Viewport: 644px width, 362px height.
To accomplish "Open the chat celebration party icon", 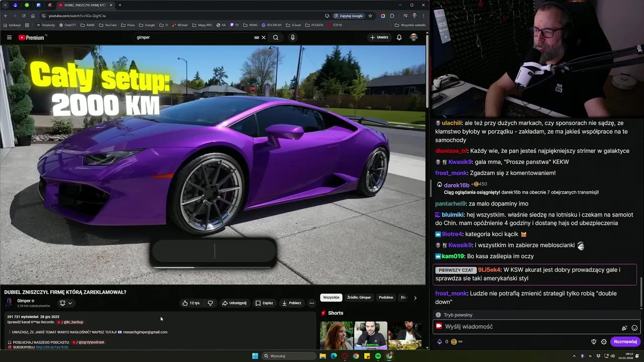I will tap(624, 328).
